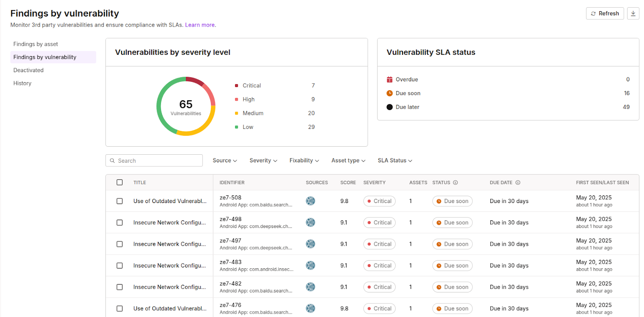This screenshot has width=644, height=317.
Task: Open the ze7-498 Insecure Network Configu... title
Action: pos(169,222)
